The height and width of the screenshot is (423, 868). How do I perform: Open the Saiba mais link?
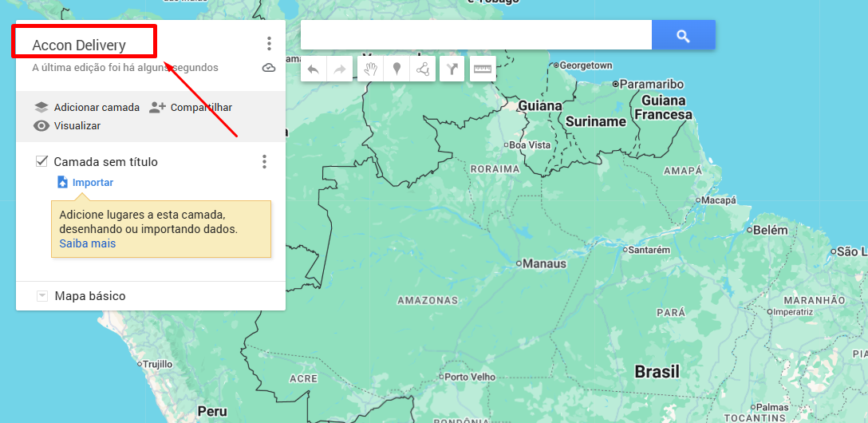coord(87,243)
